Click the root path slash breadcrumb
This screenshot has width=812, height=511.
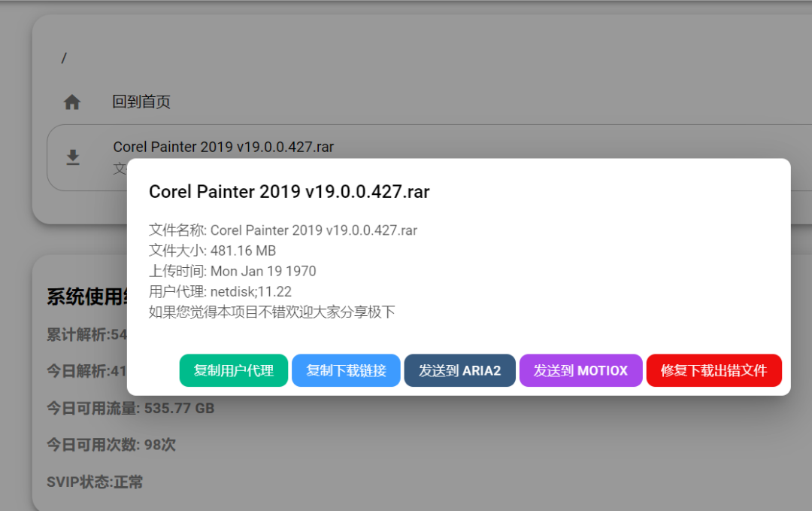point(64,58)
